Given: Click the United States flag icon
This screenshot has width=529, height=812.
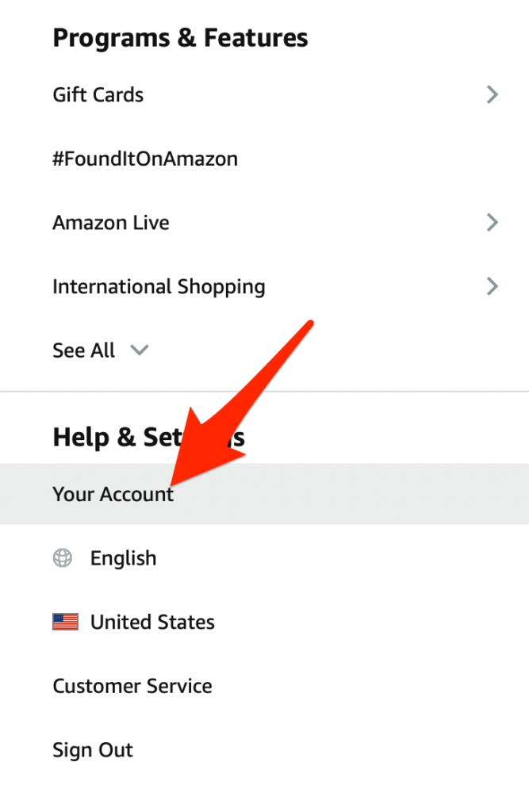Looking at the screenshot, I should pos(65,622).
